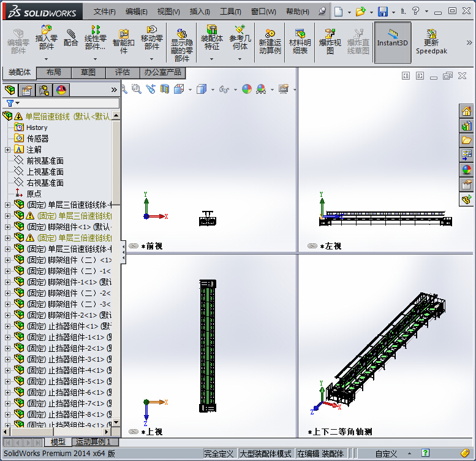
Task: Select the 前视基准面 plane
Action: click(45, 161)
